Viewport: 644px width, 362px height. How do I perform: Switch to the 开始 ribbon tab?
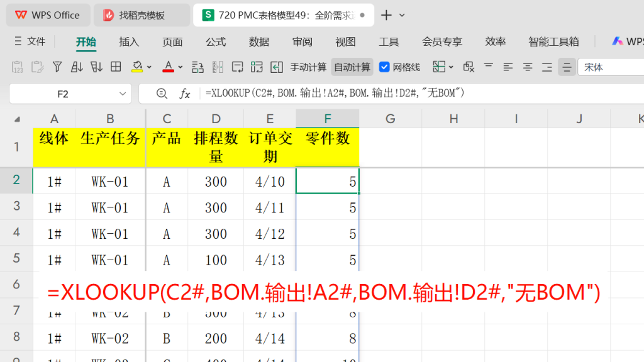coord(86,42)
